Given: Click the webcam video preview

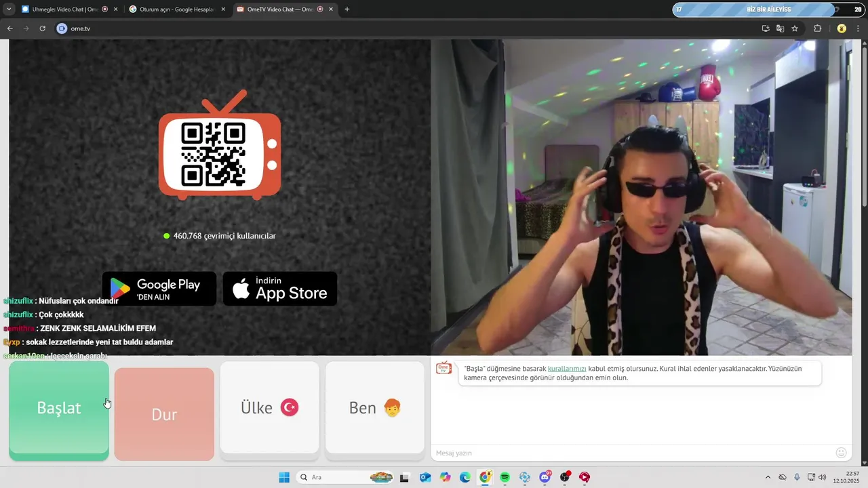Looking at the screenshot, I should 642,197.
